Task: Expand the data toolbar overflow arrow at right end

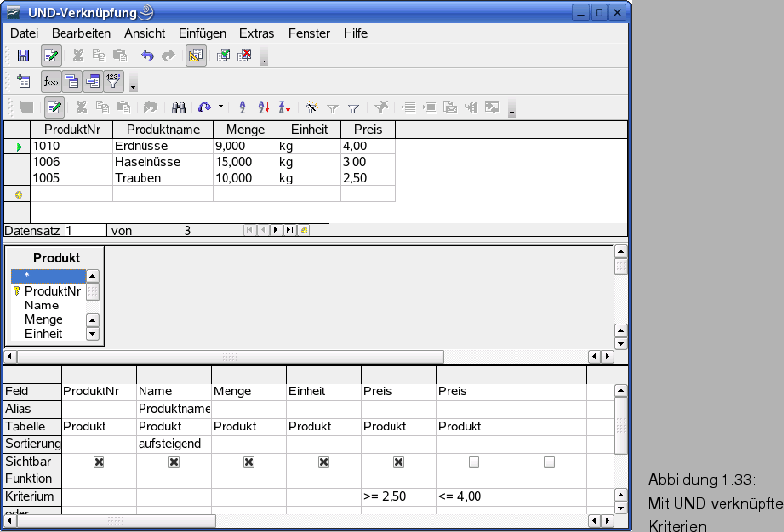Action: click(512, 111)
